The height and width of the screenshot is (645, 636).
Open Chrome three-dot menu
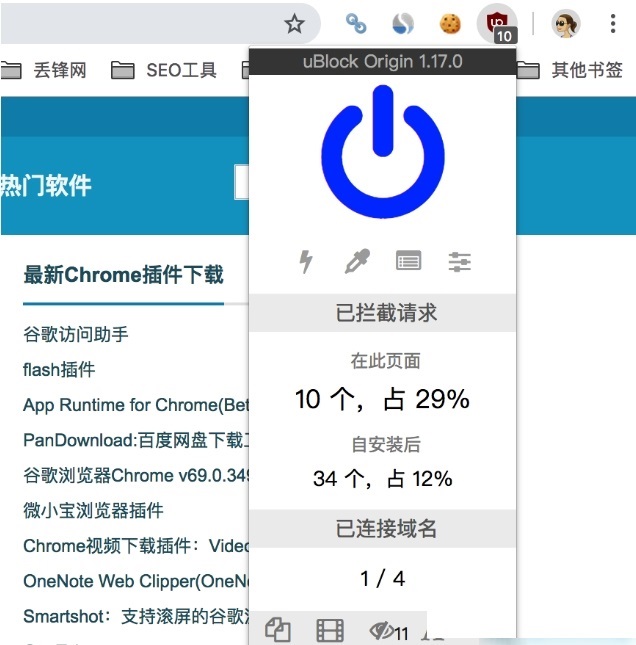click(613, 23)
